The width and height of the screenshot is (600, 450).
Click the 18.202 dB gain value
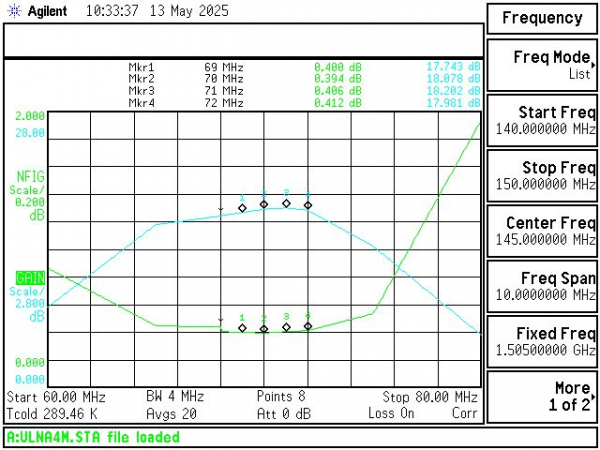(453, 91)
